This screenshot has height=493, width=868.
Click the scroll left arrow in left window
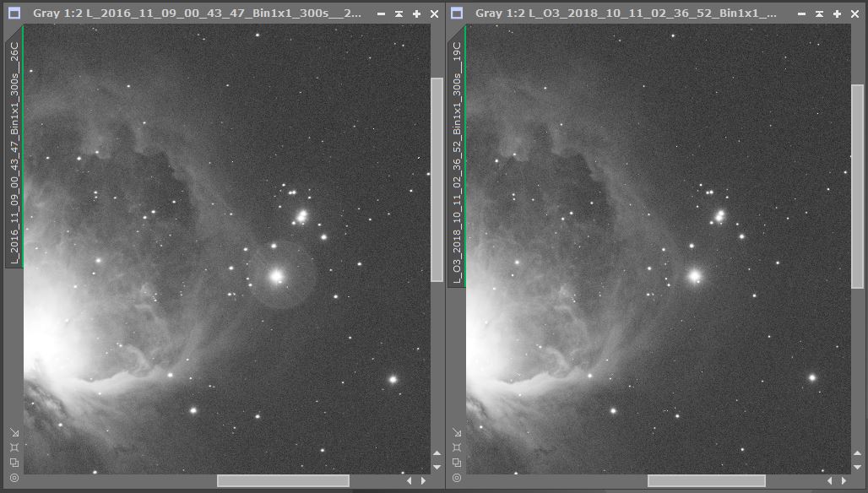(x=410, y=481)
